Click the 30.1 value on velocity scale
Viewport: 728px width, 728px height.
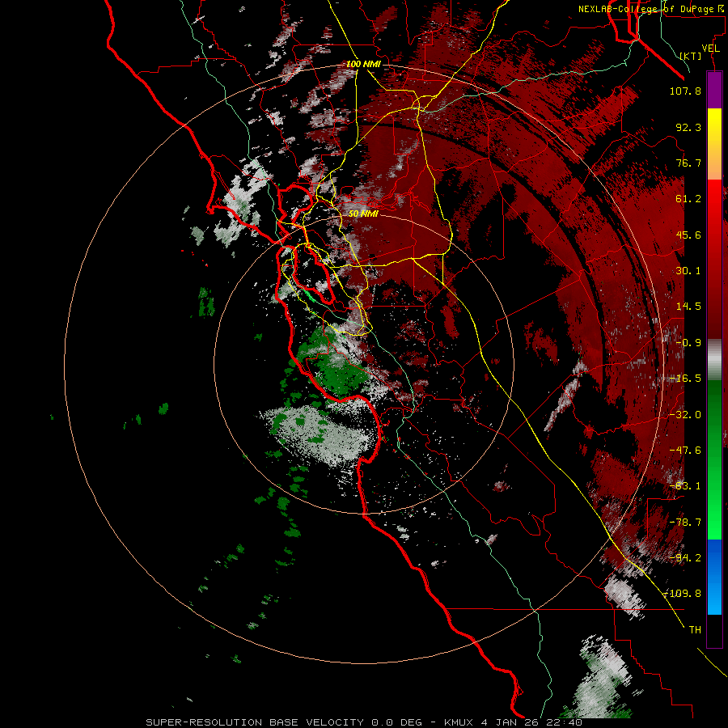(688, 271)
